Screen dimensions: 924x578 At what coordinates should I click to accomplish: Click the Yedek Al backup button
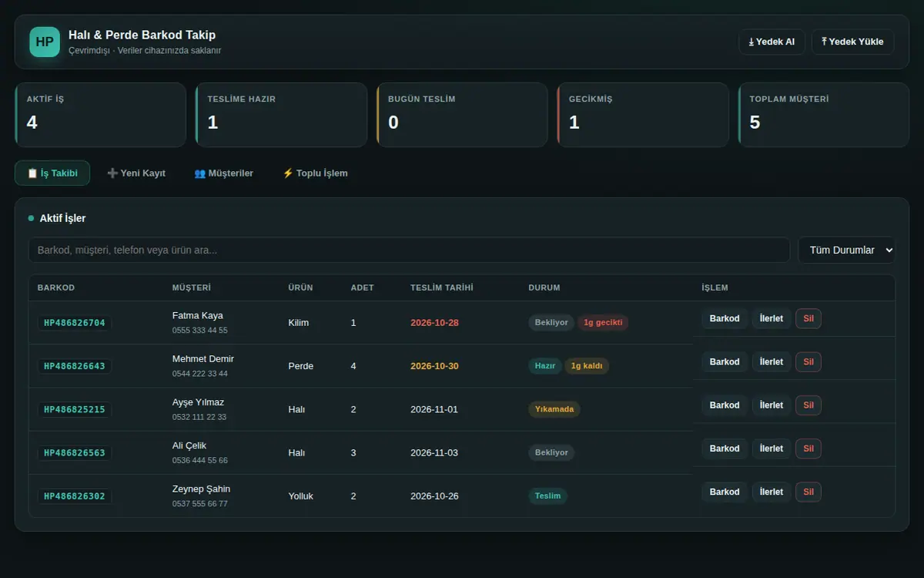[x=772, y=42]
